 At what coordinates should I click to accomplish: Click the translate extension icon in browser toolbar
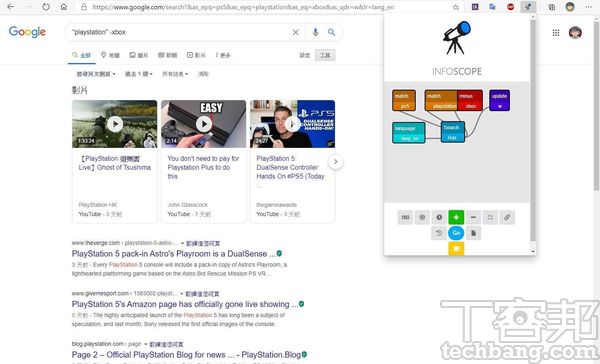492,7
